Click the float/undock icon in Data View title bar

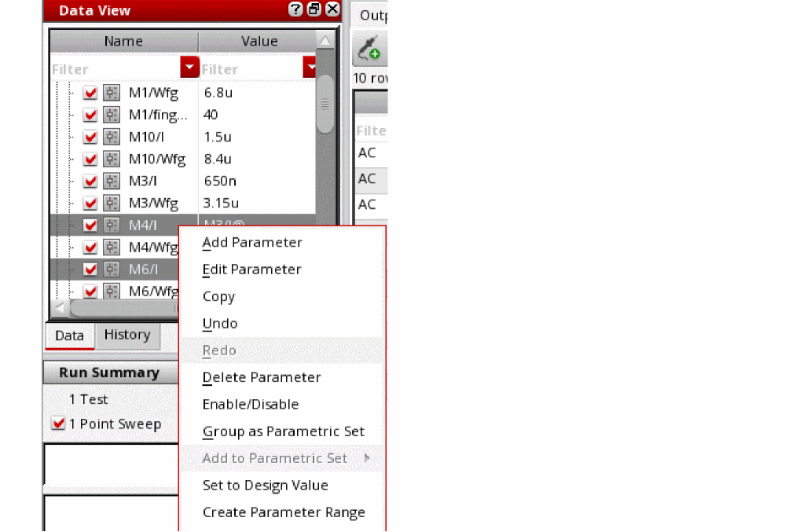[314, 9]
